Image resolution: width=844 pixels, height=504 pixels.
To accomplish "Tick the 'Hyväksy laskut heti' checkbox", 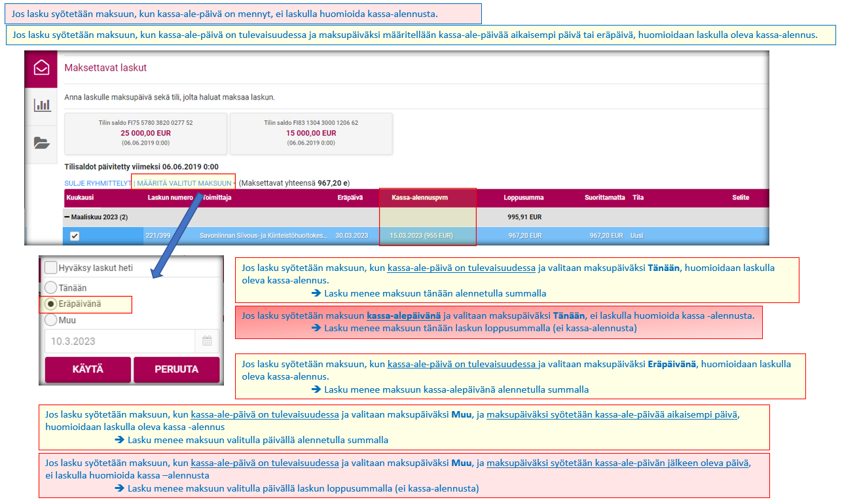I will point(50,268).
